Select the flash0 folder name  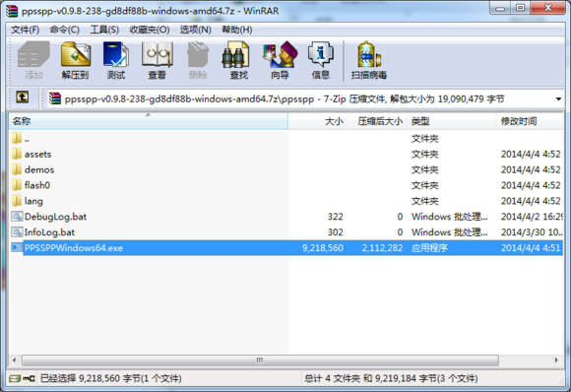37,185
